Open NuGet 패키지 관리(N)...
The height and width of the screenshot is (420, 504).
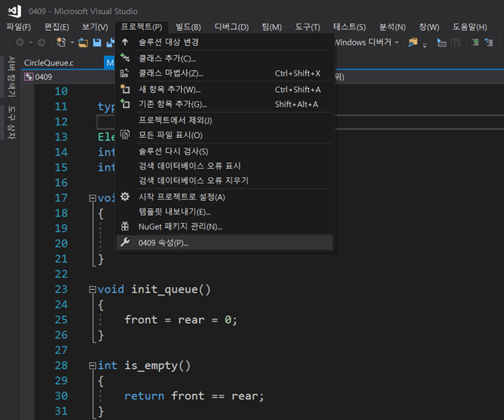click(225, 226)
